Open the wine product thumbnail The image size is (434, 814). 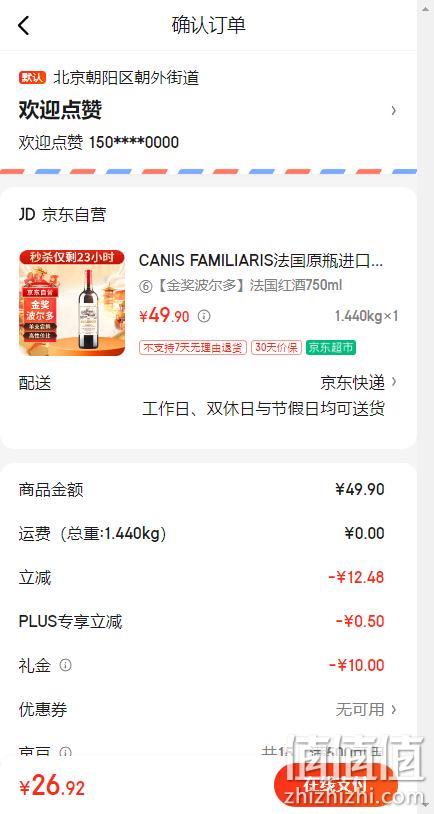72,303
